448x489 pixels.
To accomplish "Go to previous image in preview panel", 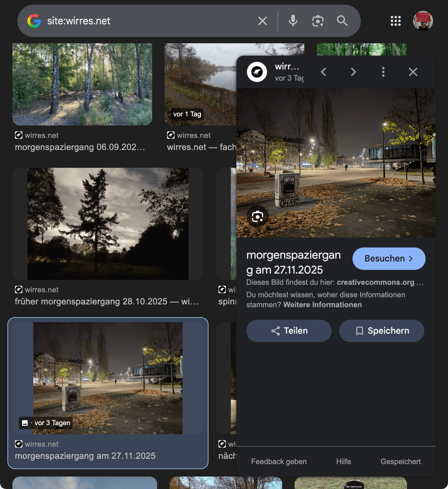I will pos(324,72).
